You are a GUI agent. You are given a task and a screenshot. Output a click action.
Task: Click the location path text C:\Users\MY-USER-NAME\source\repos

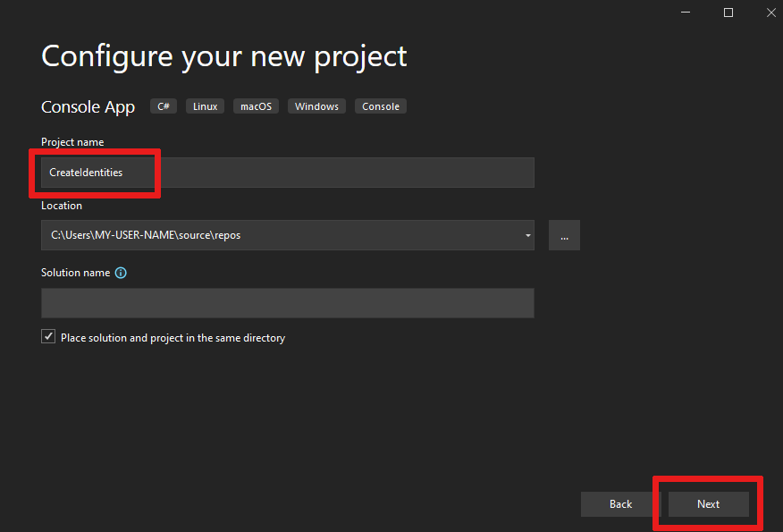pos(146,235)
